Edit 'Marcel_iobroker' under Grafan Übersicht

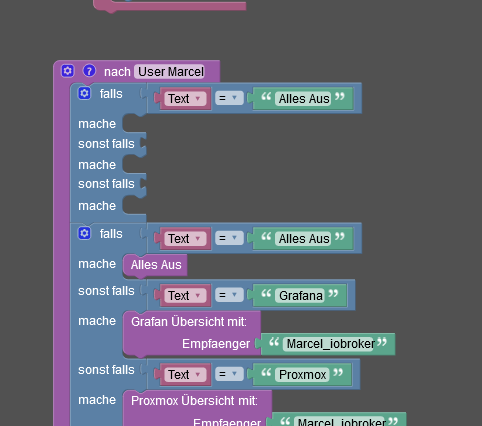[x=330, y=344]
